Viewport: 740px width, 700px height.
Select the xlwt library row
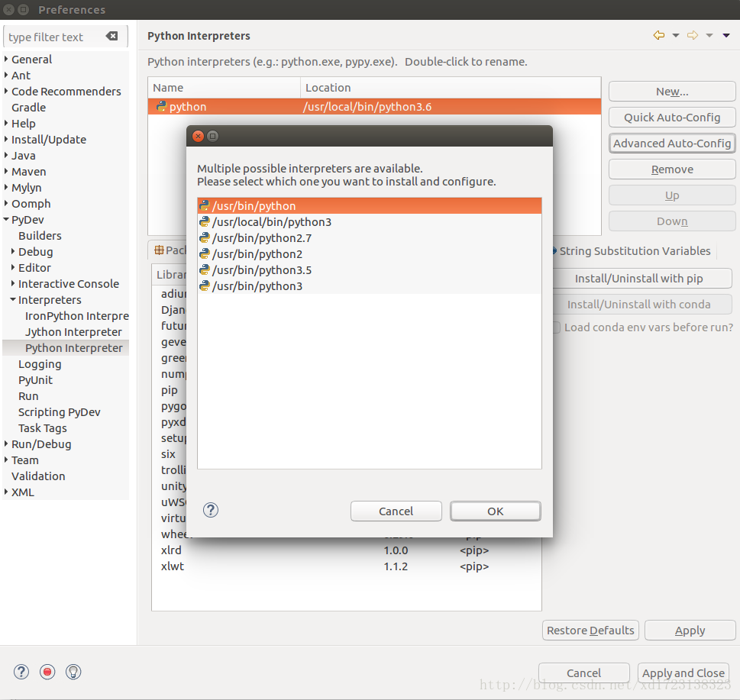point(347,566)
